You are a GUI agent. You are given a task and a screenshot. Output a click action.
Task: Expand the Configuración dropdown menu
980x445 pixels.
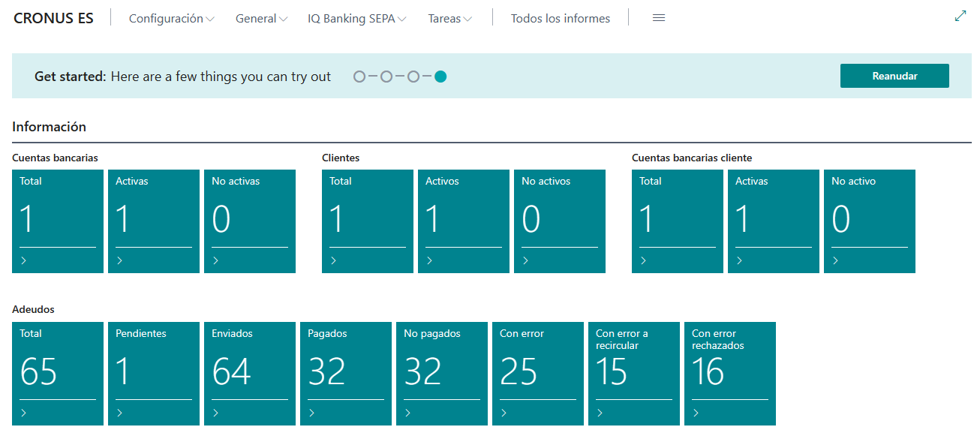(x=172, y=19)
